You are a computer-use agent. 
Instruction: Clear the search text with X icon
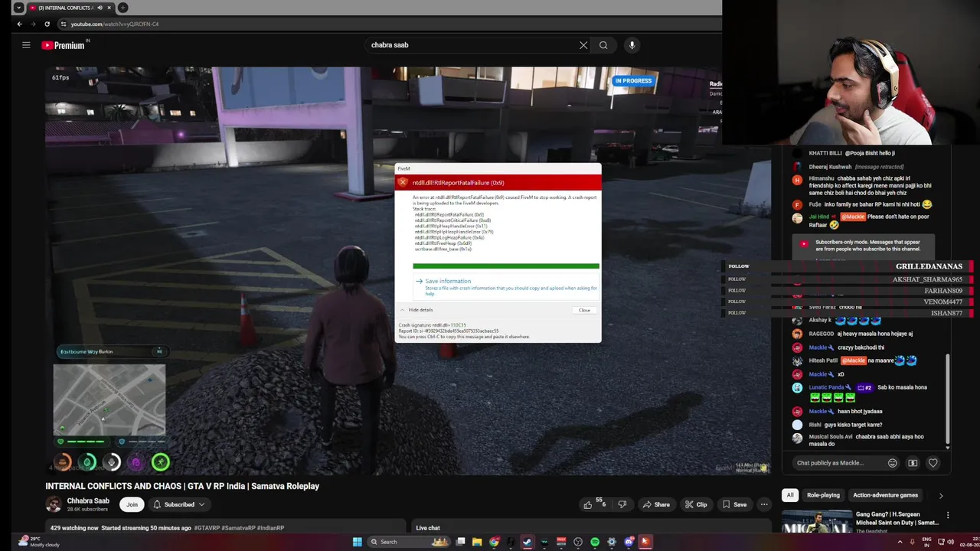[583, 45]
